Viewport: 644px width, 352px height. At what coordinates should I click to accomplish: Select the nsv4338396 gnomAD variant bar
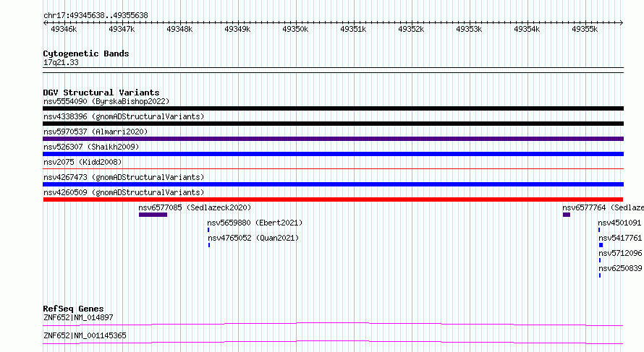tap(333, 124)
